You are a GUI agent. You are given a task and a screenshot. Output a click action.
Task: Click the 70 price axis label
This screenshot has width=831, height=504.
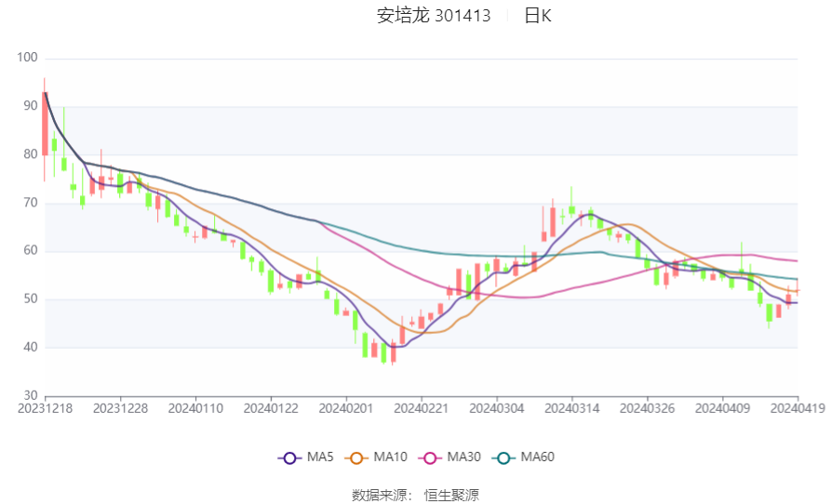click(x=30, y=202)
